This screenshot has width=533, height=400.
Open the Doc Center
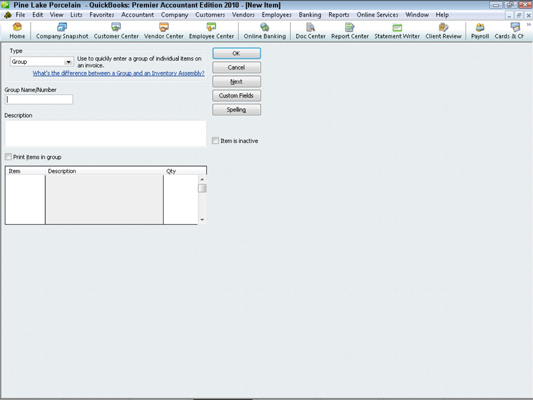310,31
